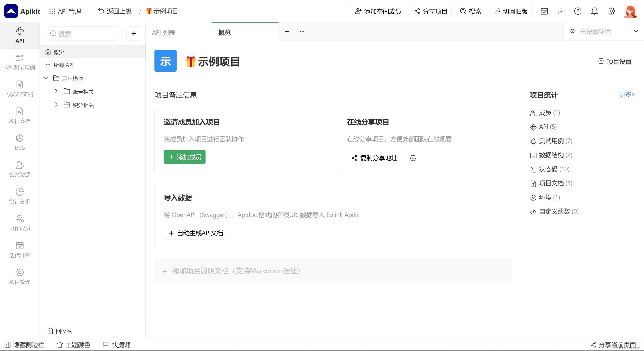Open 回收站 trash bin
The width and height of the screenshot is (644, 351).
pos(60,331)
